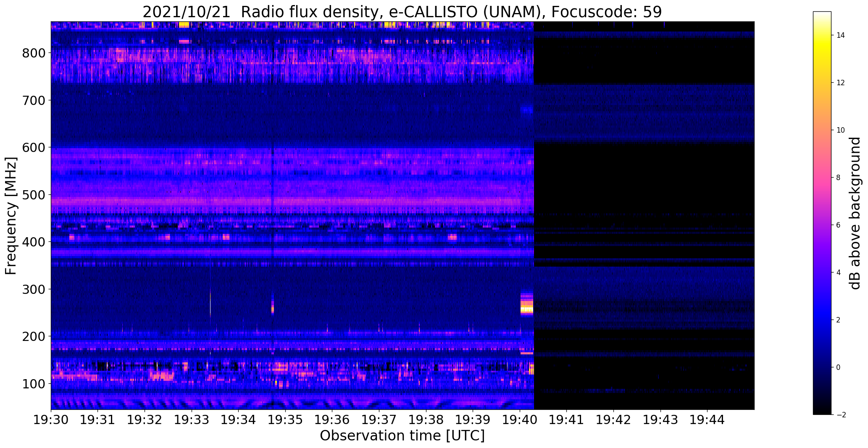Image resolution: width=868 pixels, height=448 pixels.
Task: Click the colorbar tick label 14
Action: pos(841,35)
